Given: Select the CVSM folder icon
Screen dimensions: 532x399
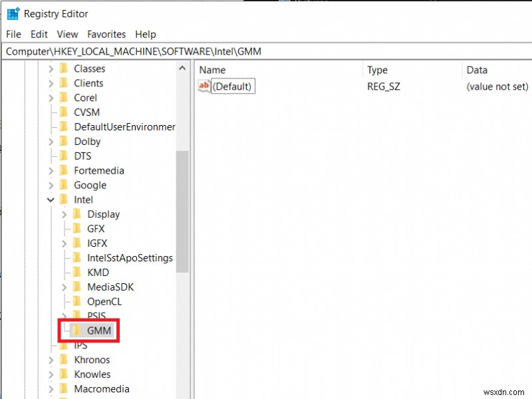Looking at the screenshot, I should click(63, 112).
